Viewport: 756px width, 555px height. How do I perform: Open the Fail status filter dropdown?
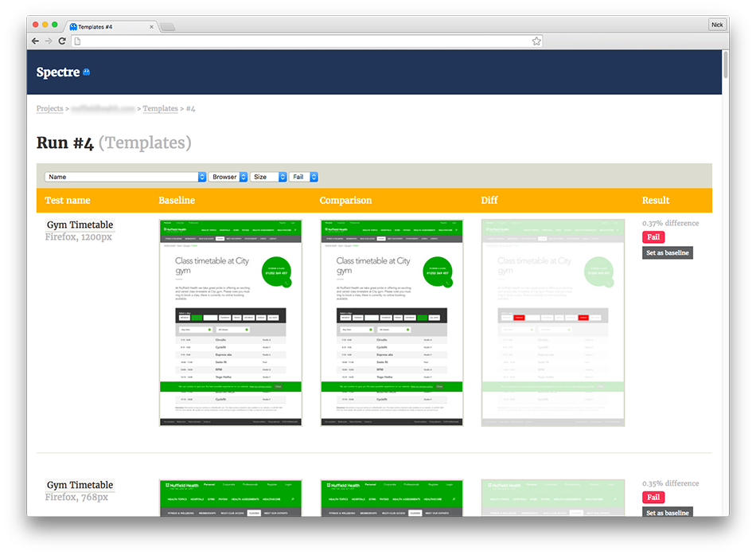coord(304,177)
